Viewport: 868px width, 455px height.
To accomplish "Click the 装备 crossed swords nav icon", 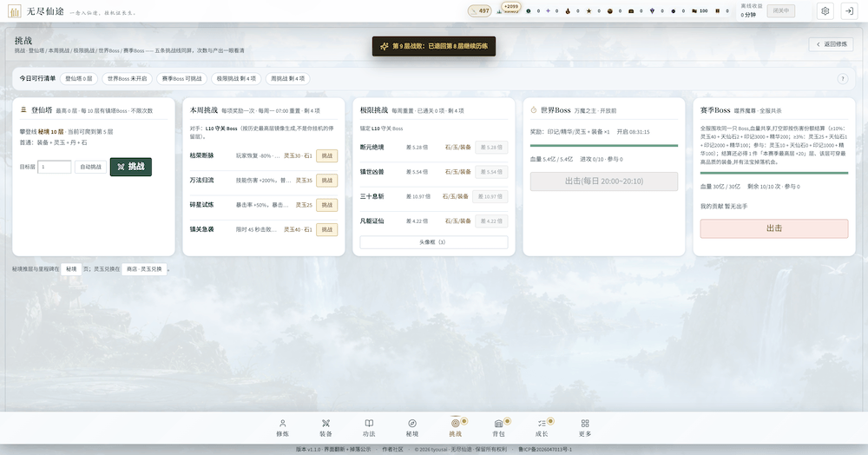I will point(326,424).
